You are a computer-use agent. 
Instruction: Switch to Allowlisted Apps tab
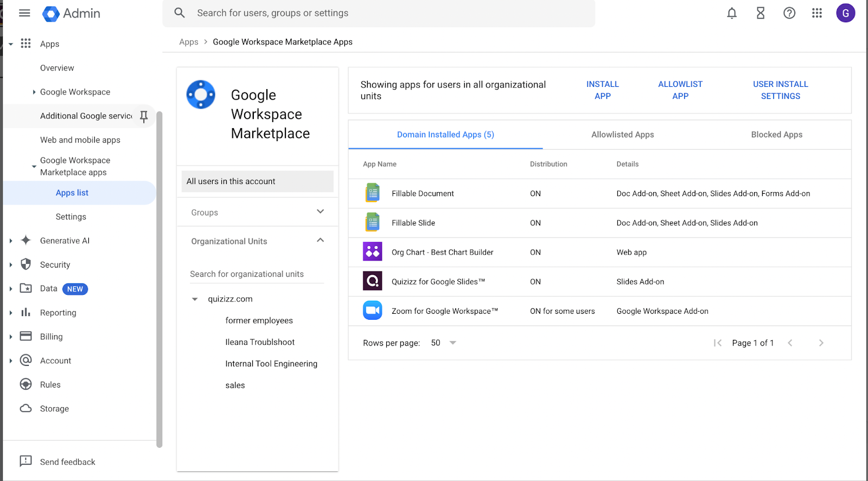pyautogui.click(x=623, y=135)
